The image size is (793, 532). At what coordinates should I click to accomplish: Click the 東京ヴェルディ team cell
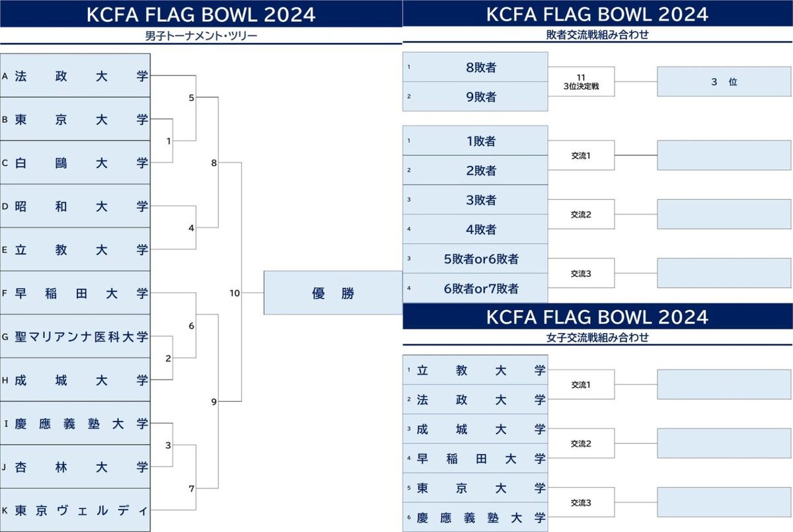(75, 510)
